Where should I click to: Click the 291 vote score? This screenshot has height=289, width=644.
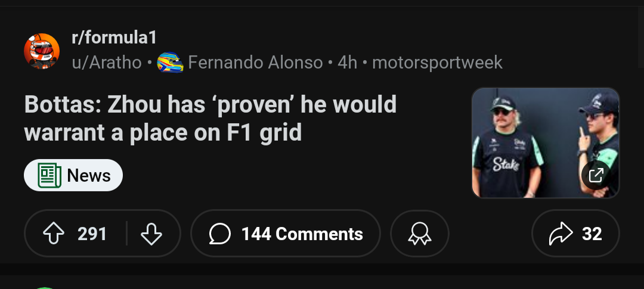point(92,234)
